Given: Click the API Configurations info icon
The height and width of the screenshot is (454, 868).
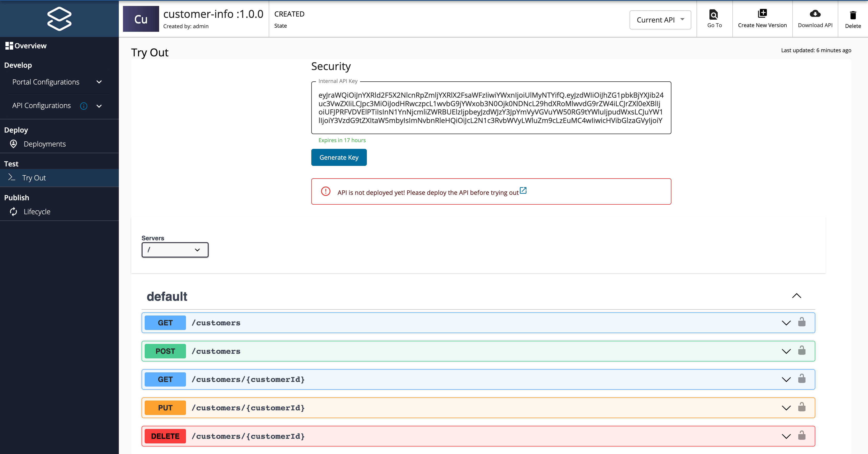Looking at the screenshot, I should (83, 106).
